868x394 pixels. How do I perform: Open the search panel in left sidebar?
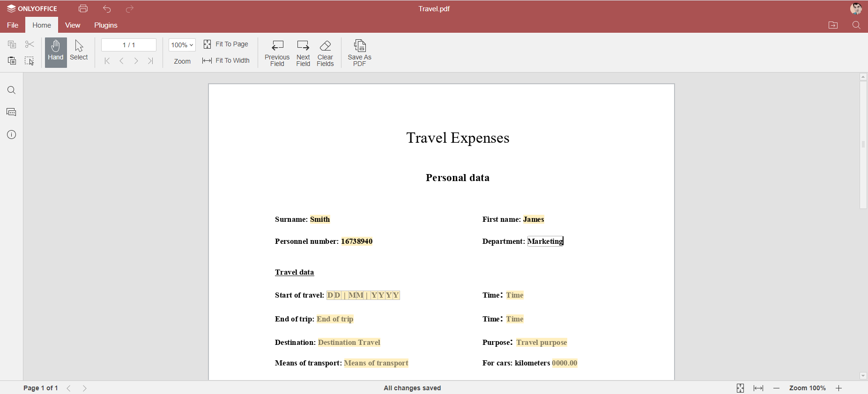[12, 90]
